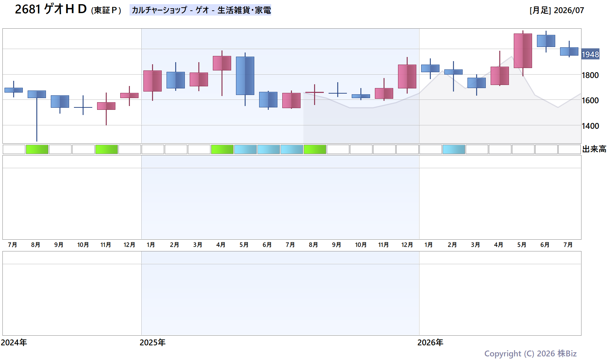Screen dimensions: 615x364
Task: Click the 出来高 volume label
Action: [594, 149]
